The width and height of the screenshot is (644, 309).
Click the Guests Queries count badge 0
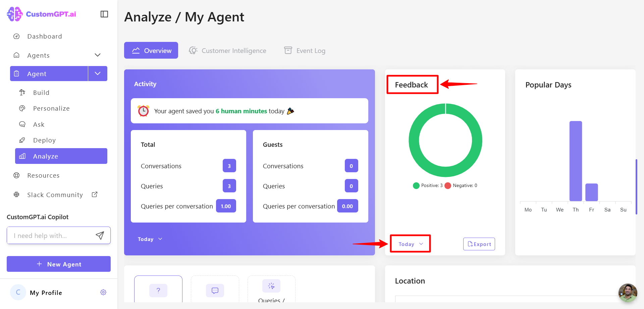click(352, 186)
